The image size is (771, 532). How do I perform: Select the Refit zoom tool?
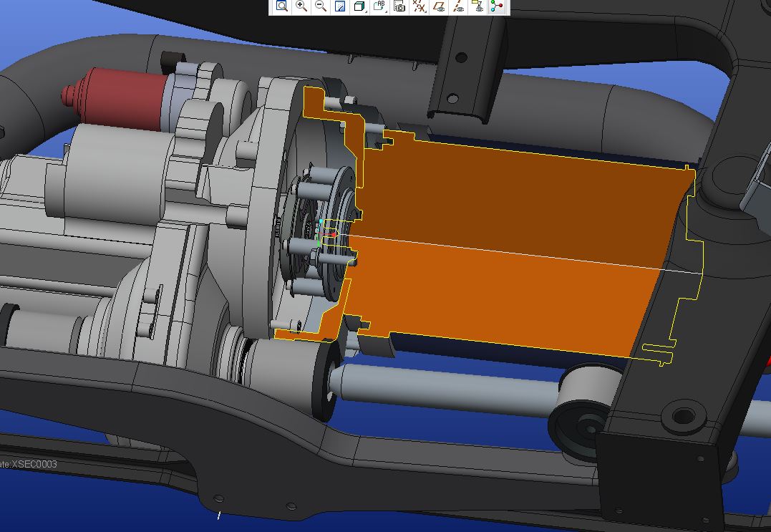click(x=282, y=7)
